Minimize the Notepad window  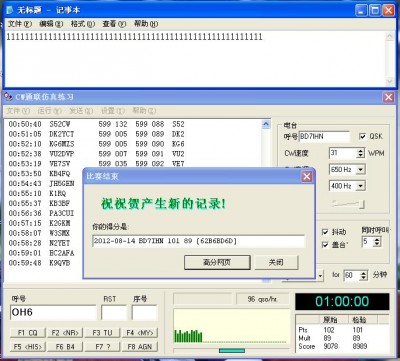pyautogui.click(x=362, y=10)
